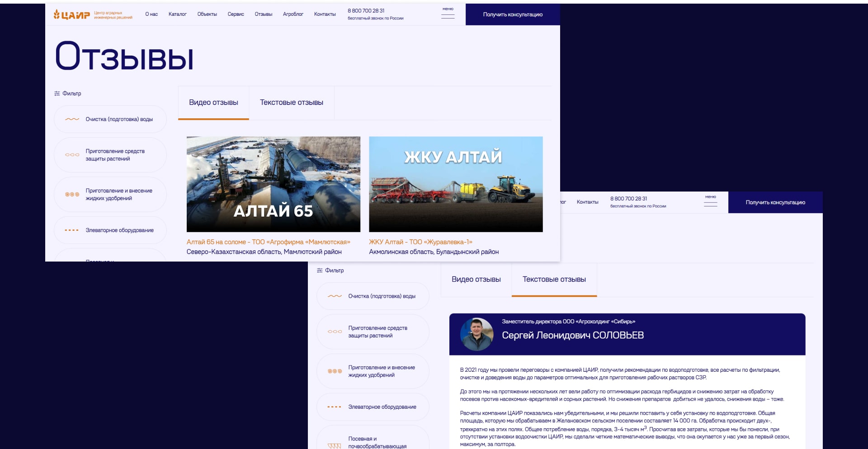Click wave icon for Очистка воды, back window
Image resolution: width=868 pixels, height=449 pixels.
335,296
